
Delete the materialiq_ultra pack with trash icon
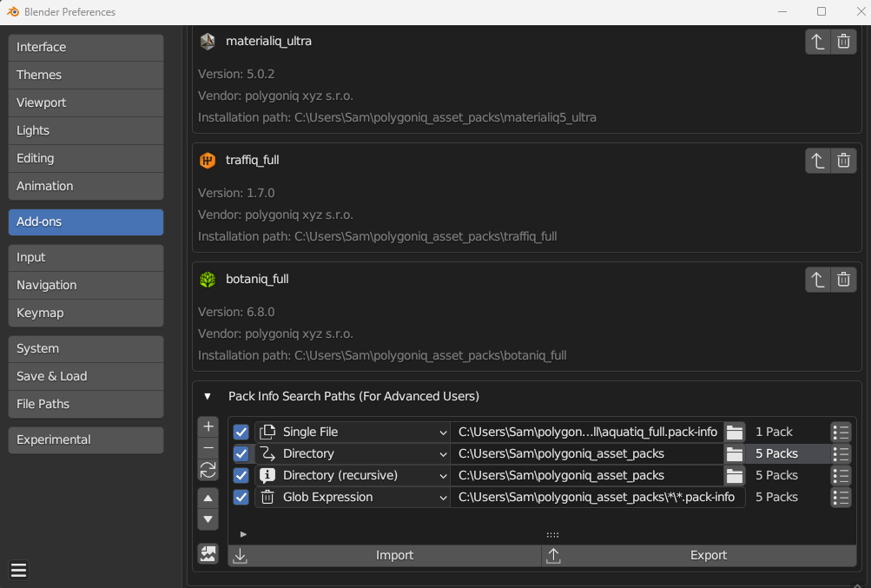[843, 42]
